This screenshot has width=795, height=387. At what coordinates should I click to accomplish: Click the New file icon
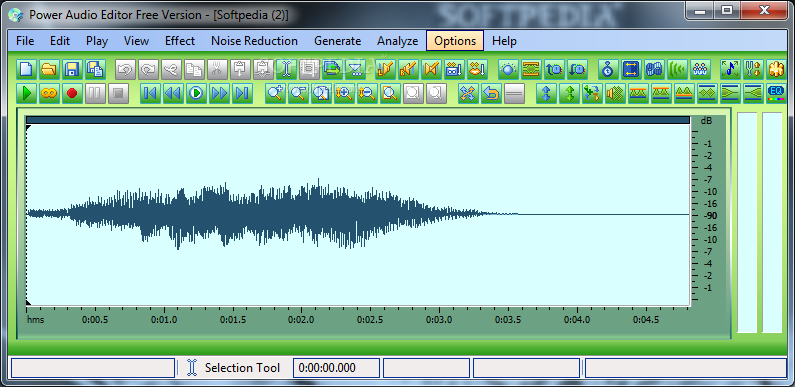(x=26, y=69)
